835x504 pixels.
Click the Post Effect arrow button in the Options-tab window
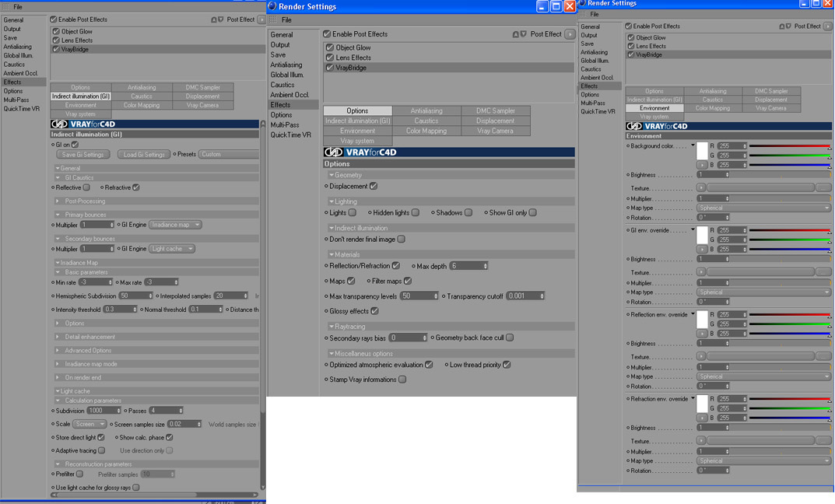[x=570, y=34]
